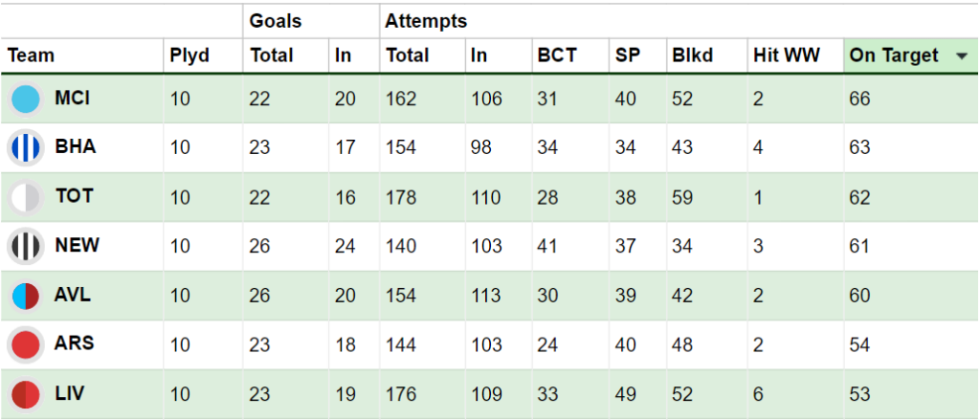Screen dimensions: 980x420
Task: Click the AVL claret and blue badge
Action: click(x=26, y=295)
